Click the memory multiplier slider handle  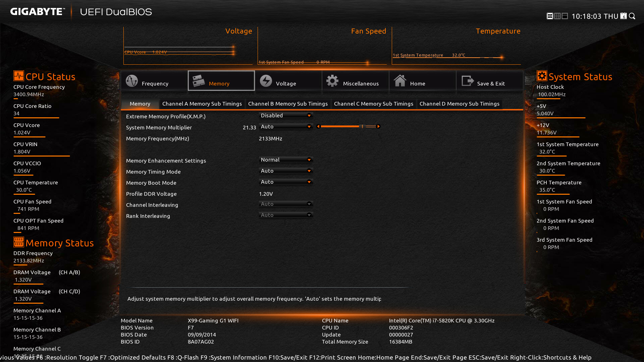click(362, 126)
